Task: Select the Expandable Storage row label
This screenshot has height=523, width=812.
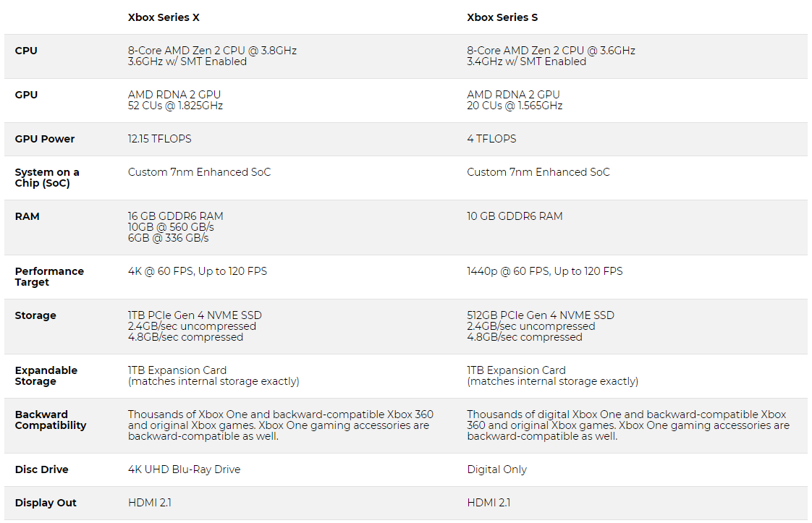Action: (x=46, y=376)
